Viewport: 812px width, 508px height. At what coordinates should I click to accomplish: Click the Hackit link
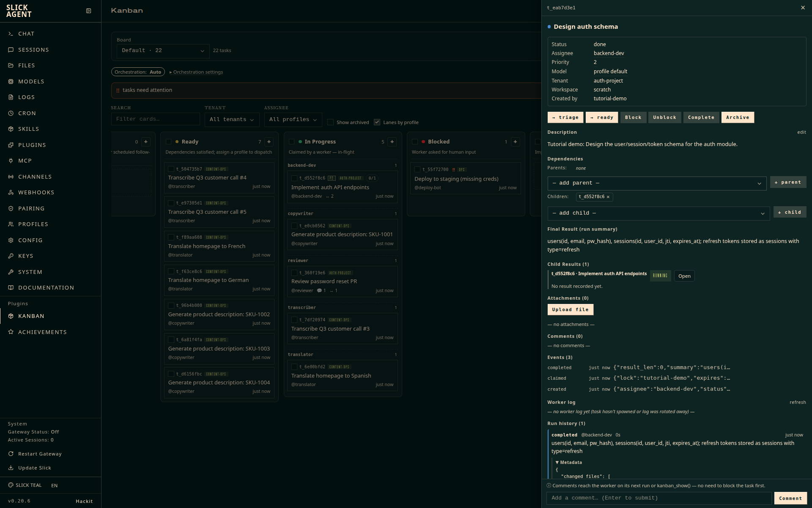[x=84, y=501]
